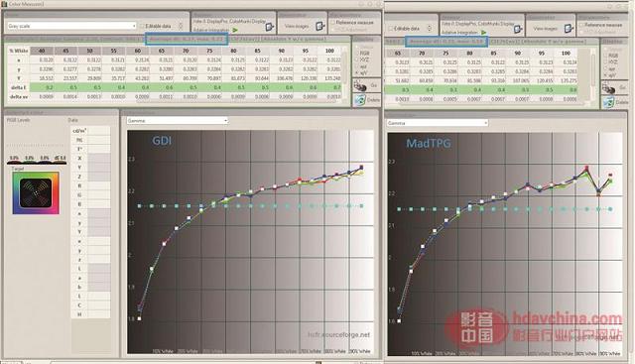This screenshot has height=364, width=635.
Task: Click generator settings icon beside GDI View images
Action: [x=320, y=27]
